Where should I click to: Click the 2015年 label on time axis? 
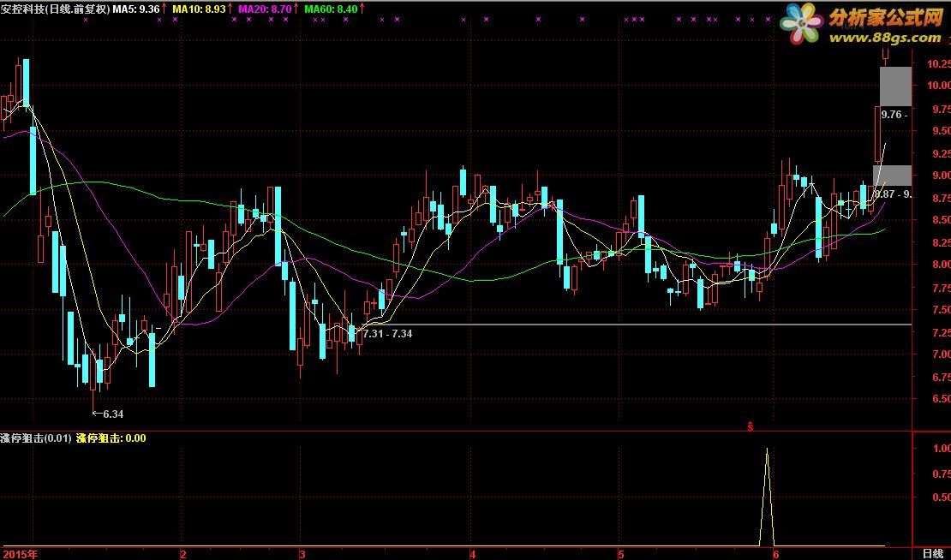(x=19, y=553)
